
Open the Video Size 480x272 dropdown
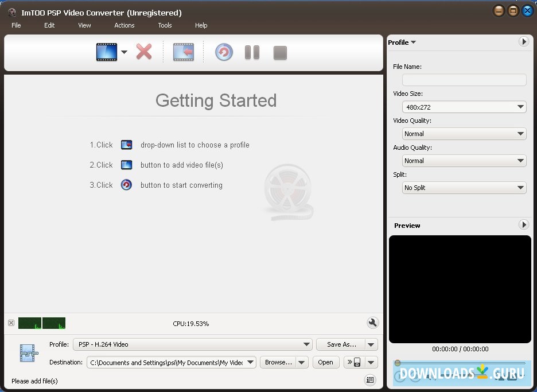[x=464, y=107]
